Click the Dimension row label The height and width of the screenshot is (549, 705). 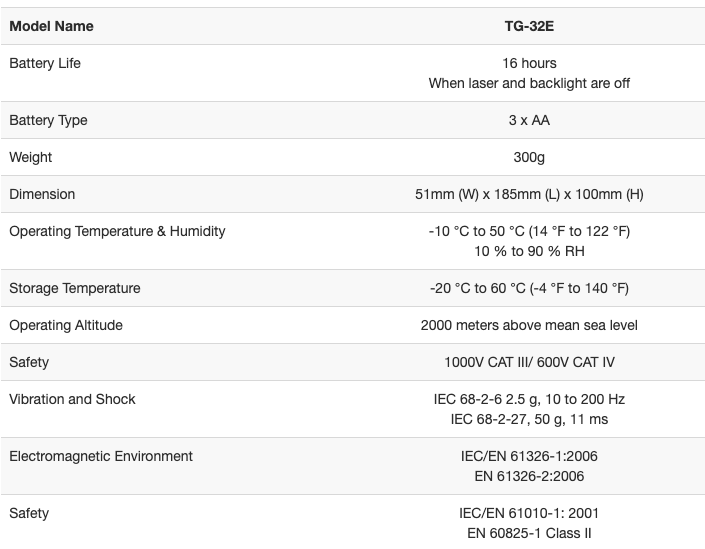42,194
